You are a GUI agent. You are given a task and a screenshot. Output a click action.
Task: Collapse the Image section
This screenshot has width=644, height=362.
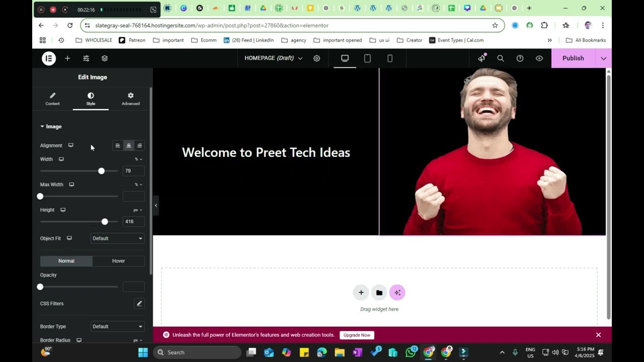tap(51, 126)
